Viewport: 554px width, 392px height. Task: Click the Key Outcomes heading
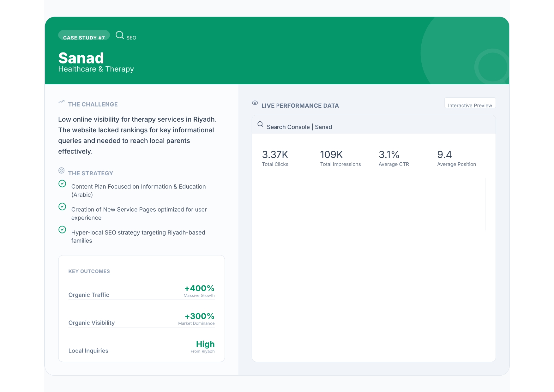tap(89, 271)
